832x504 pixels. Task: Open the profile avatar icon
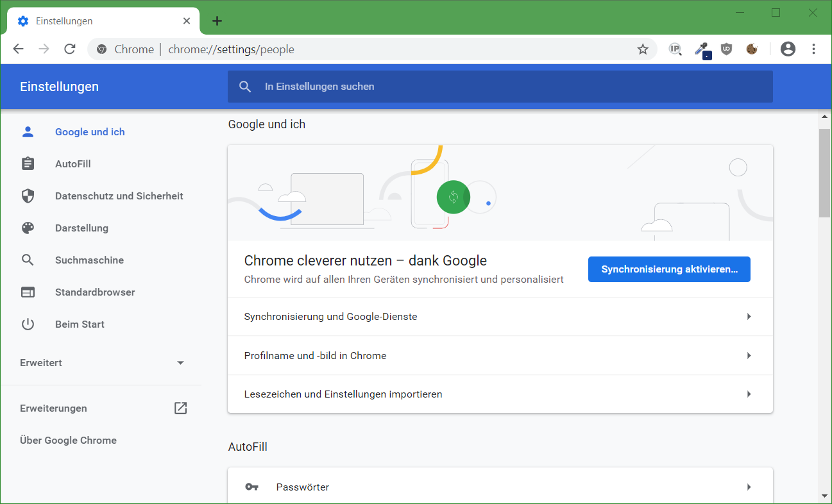[788, 49]
